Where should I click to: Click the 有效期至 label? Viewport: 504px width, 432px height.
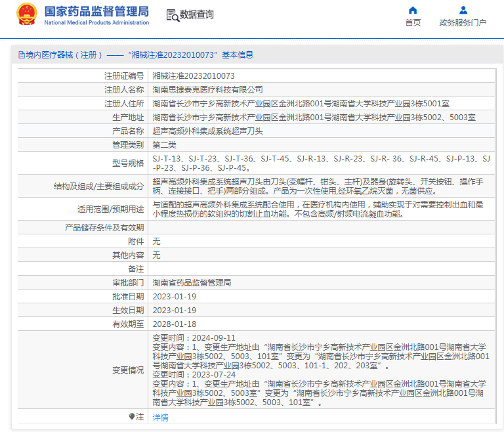tap(128, 324)
